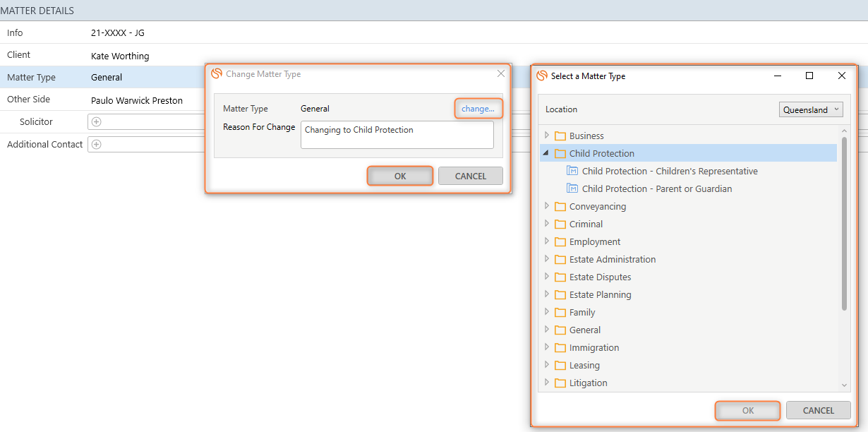The width and height of the screenshot is (868, 432).
Task: Expand the Business folder arrow
Action: tap(546, 136)
